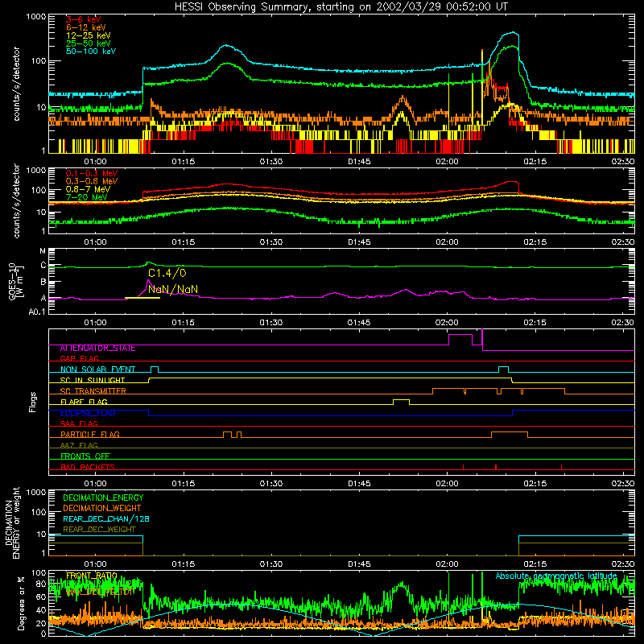This screenshot has height=644, width=644.
Task: Click the ECLIPSE_FLAG label
Action: [x=88, y=413]
